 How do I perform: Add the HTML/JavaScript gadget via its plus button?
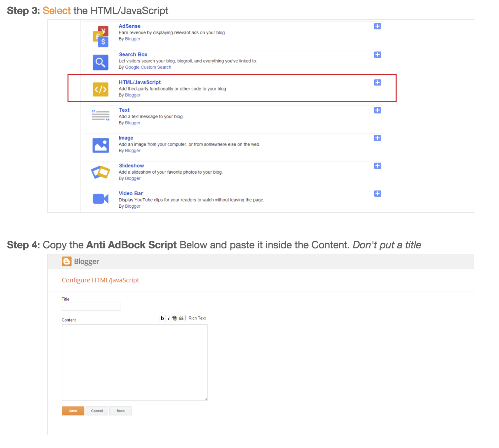pos(377,82)
